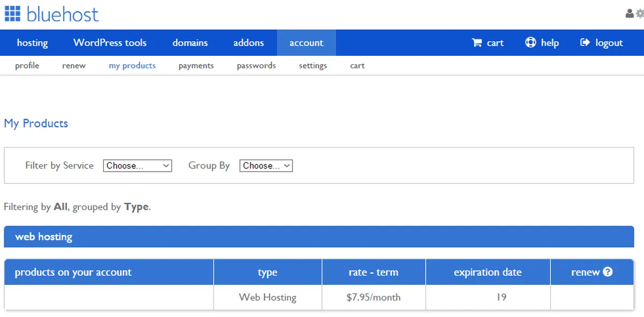This screenshot has width=644, height=317.
Task: Click the bluehost wordmark text
Action: click(x=63, y=14)
